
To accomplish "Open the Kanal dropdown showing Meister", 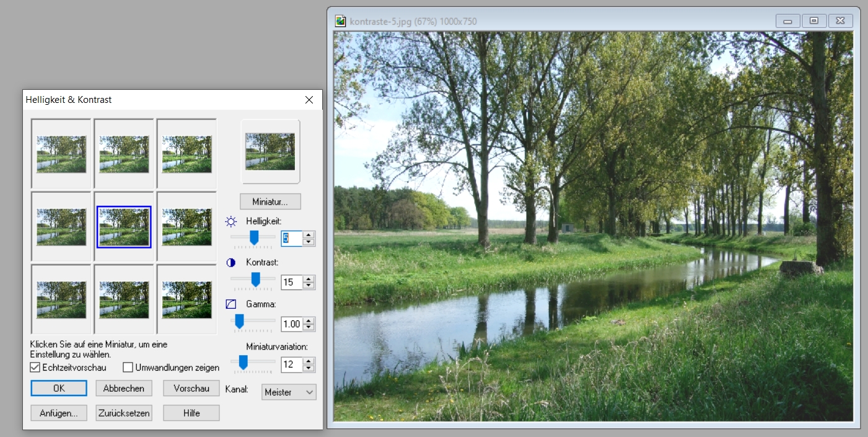I will click(289, 392).
